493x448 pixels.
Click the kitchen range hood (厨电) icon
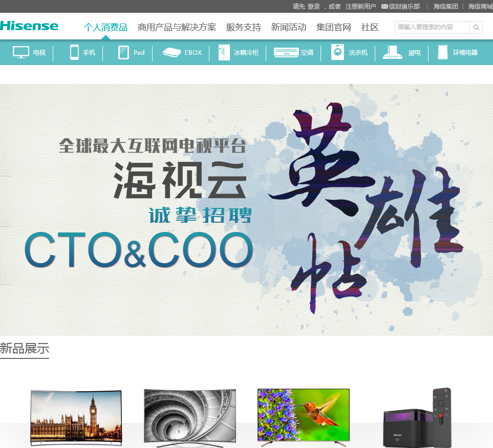pyautogui.click(x=392, y=52)
